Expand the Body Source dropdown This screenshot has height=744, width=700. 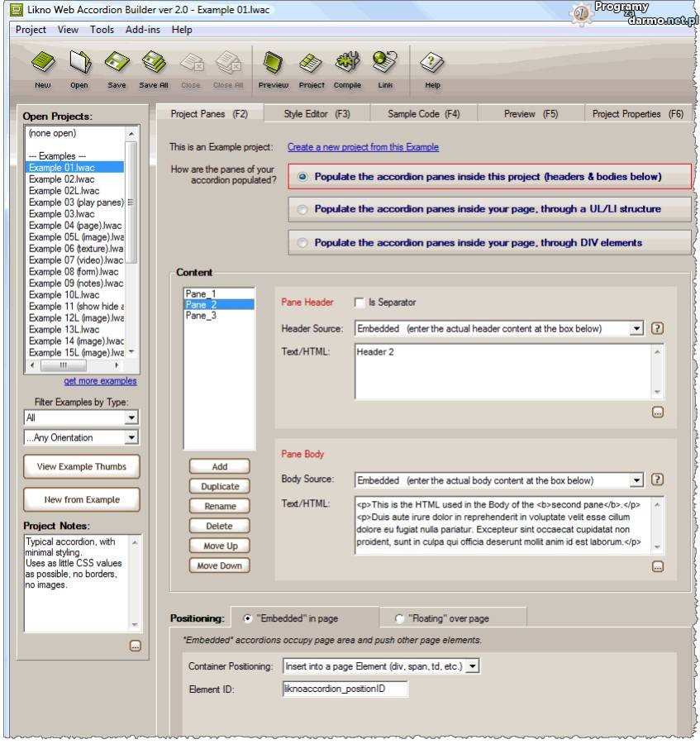(636, 480)
